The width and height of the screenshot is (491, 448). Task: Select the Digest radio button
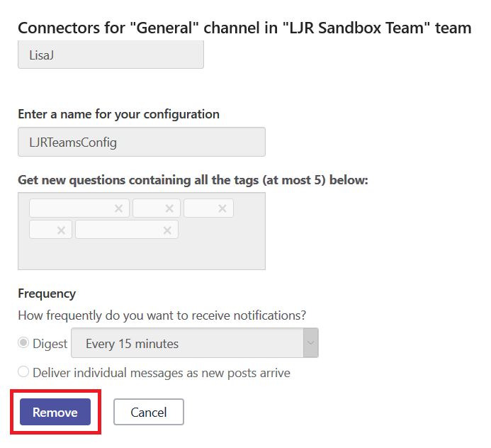23,343
